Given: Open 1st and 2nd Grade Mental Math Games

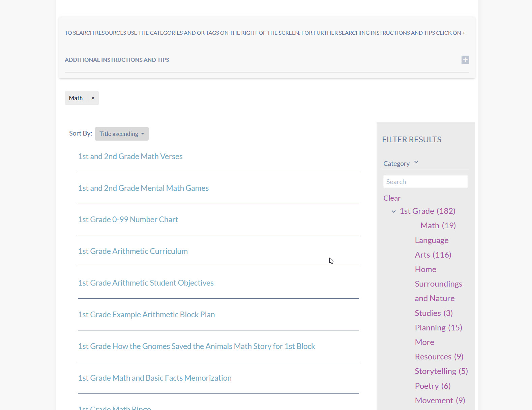Looking at the screenshot, I should [x=143, y=188].
